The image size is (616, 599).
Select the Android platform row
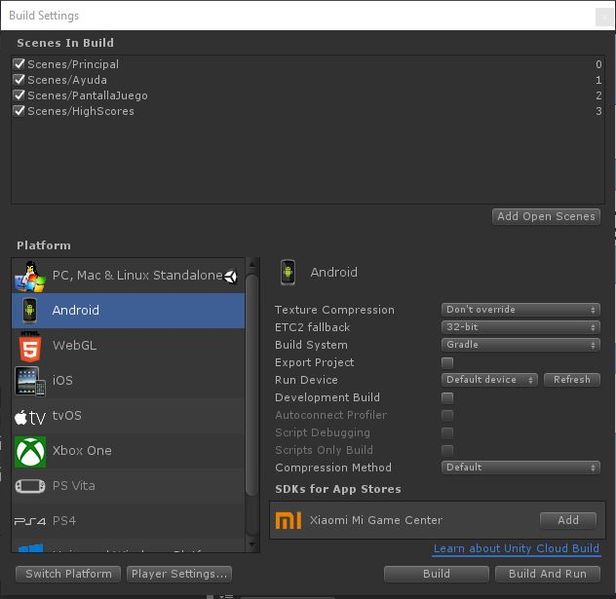(128, 311)
